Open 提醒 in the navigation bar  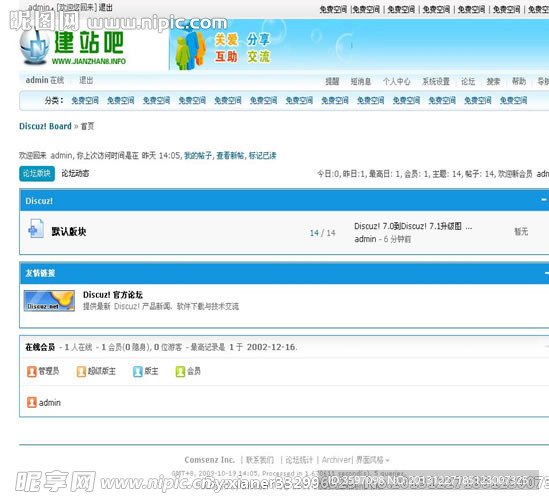[x=332, y=82]
